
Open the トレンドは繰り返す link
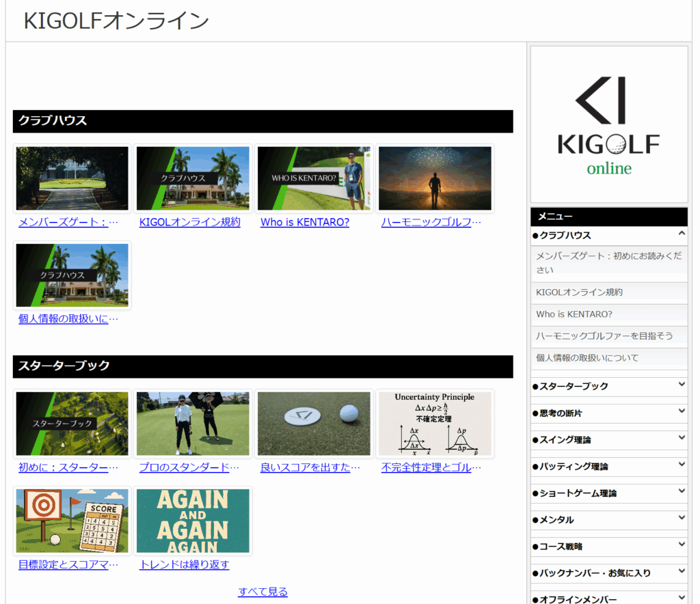tap(184, 565)
